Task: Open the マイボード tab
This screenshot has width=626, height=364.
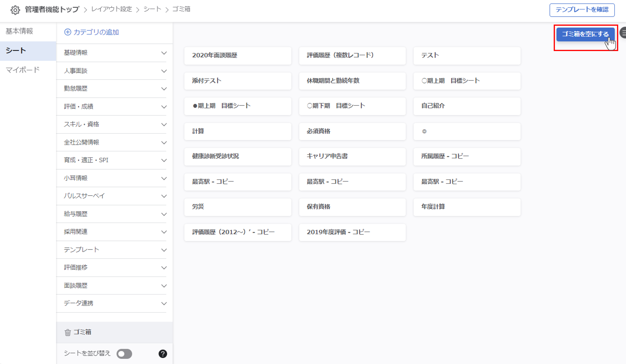Action: 23,70
